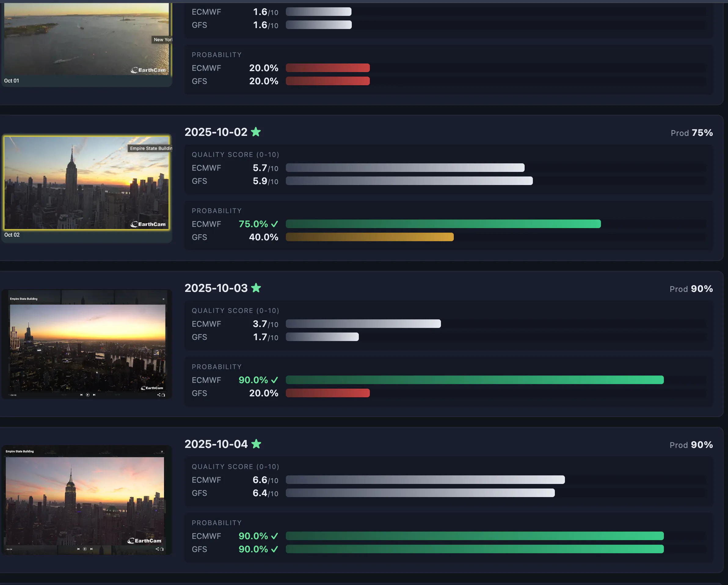Click the Prod 75% label
The width and height of the screenshot is (728, 585).
click(692, 133)
